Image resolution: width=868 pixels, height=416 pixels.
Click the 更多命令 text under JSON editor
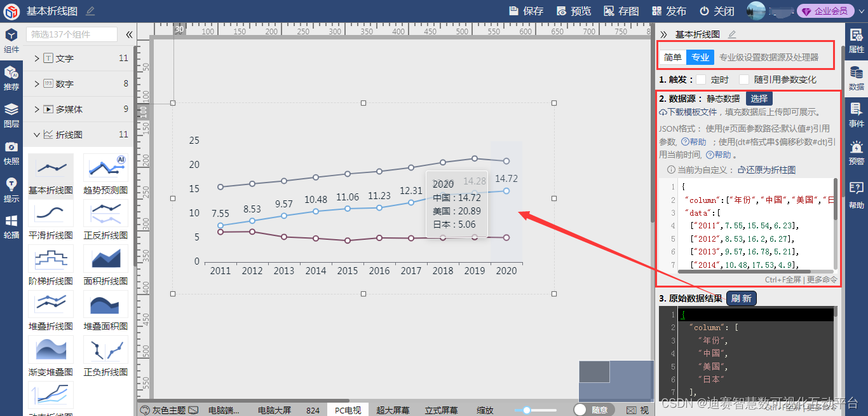tap(822, 279)
